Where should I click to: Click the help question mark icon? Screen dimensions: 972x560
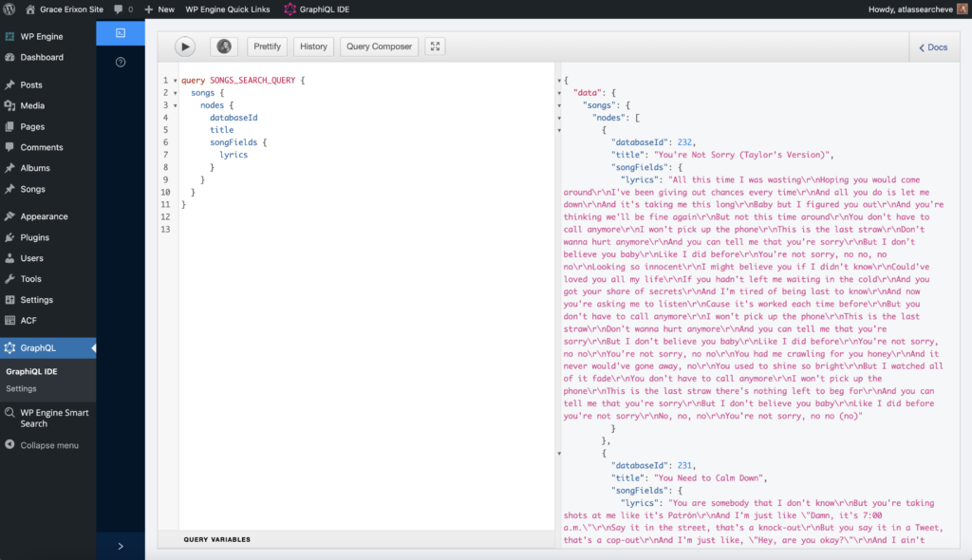(121, 63)
